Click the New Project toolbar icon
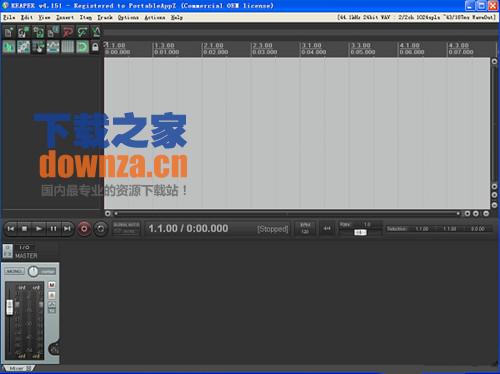 coord(9,32)
